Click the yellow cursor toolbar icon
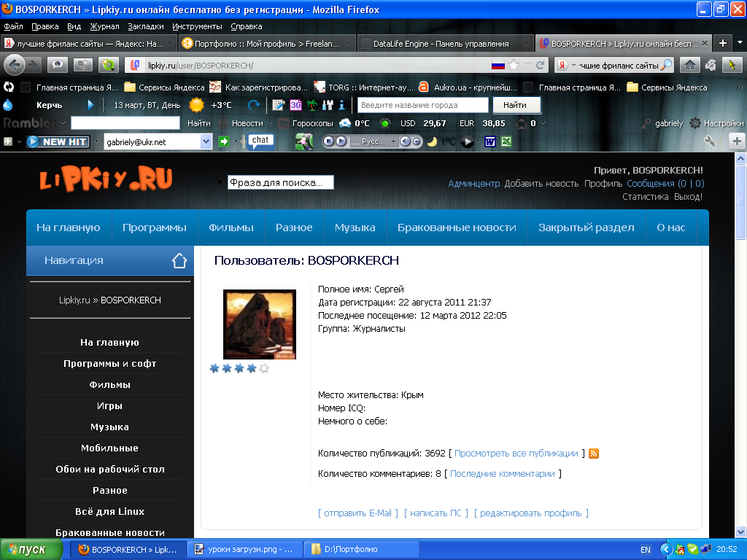 point(732,65)
